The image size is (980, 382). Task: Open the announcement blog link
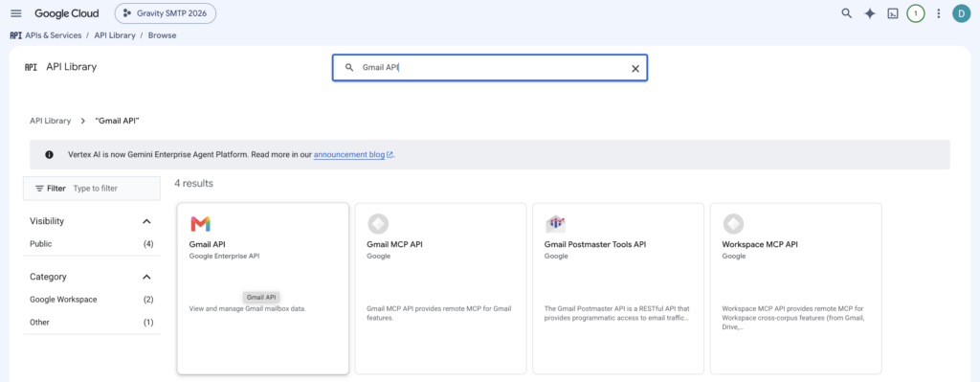tap(349, 154)
